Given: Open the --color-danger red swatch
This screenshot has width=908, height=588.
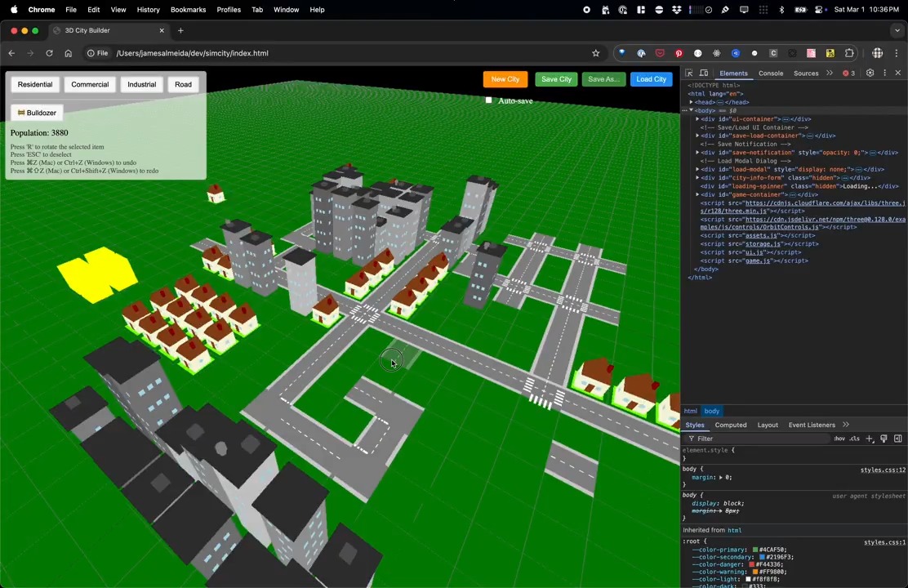Looking at the screenshot, I should point(752,564).
